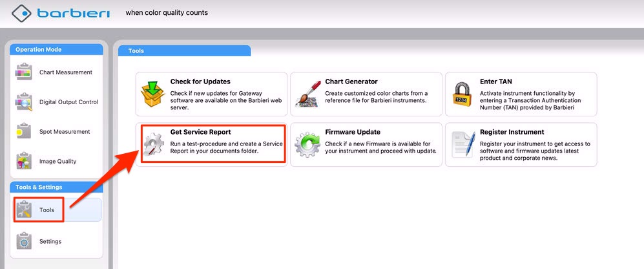Click the Tools wrench icon in sidebar
This screenshot has height=269, width=644.
[24, 210]
